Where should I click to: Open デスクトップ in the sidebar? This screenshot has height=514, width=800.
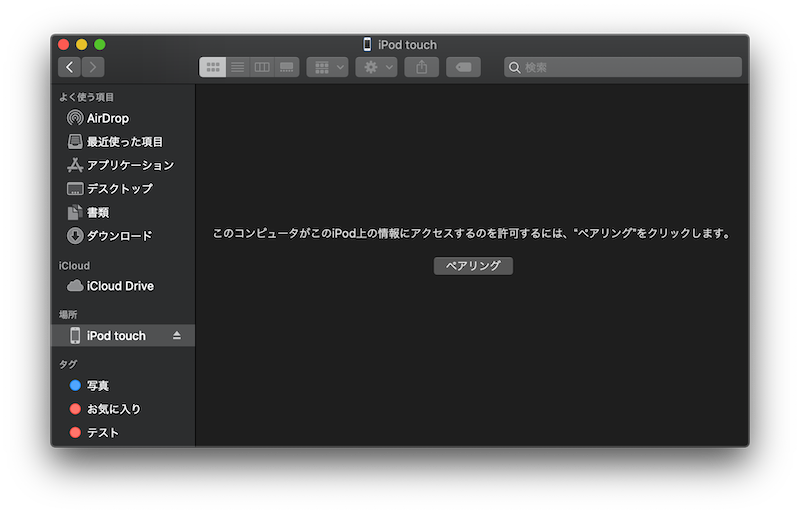click(x=122, y=189)
